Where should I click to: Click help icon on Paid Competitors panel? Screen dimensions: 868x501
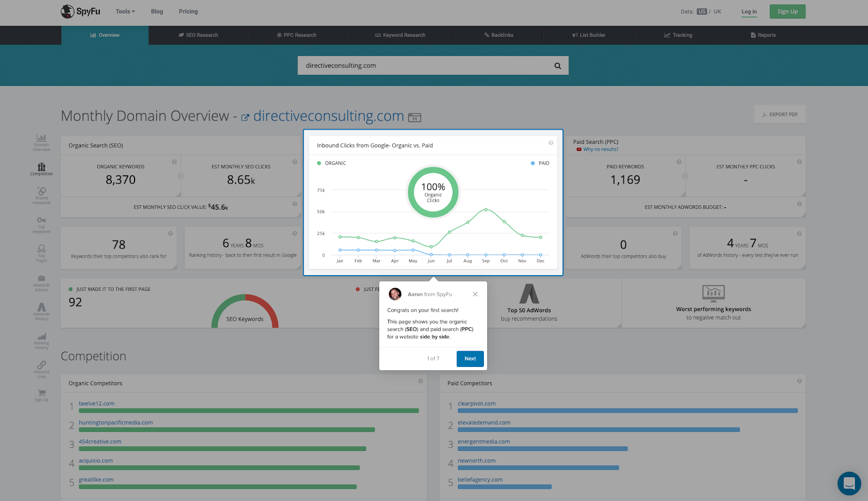point(799,381)
